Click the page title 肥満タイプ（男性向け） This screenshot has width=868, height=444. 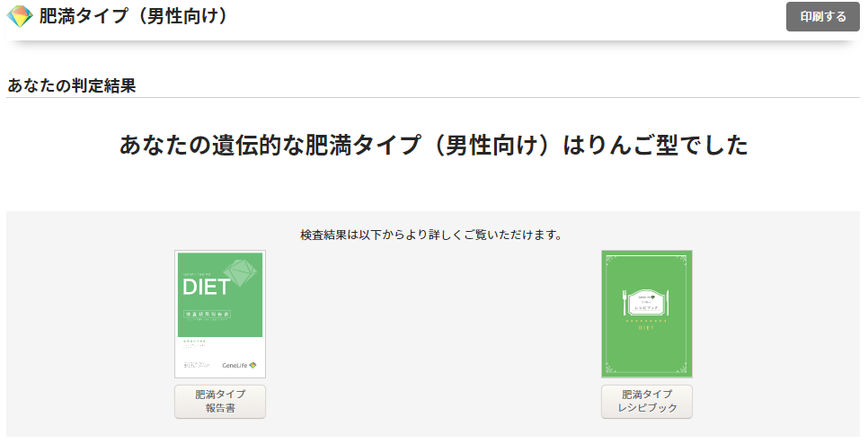[x=133, y=16]
